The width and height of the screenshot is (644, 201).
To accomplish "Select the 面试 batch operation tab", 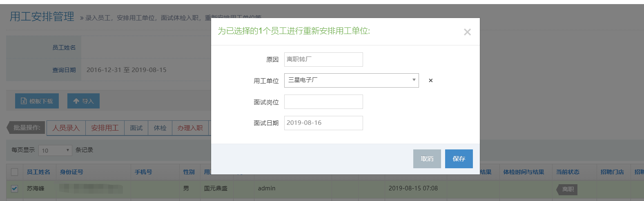I will tap(136, 128).
